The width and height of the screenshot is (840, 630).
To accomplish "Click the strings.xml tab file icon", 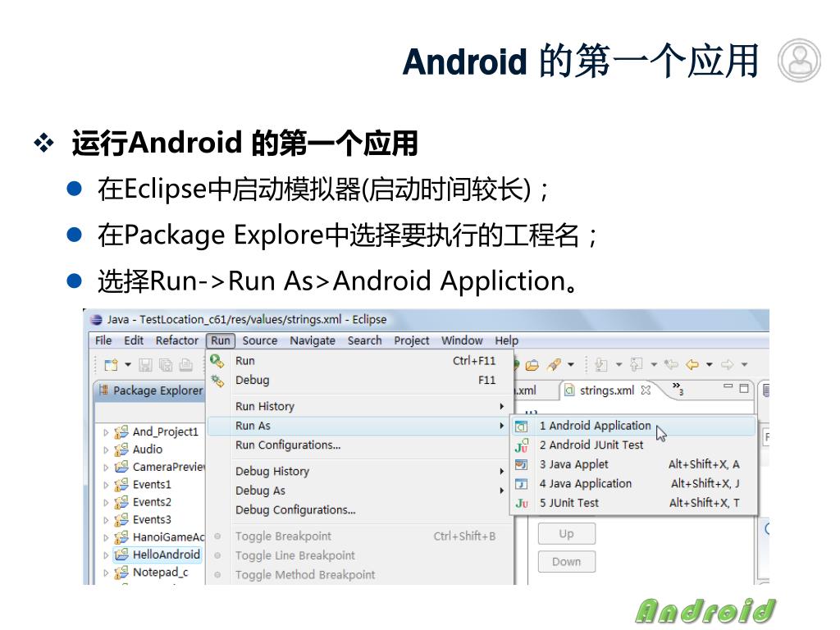I will 570,390.
